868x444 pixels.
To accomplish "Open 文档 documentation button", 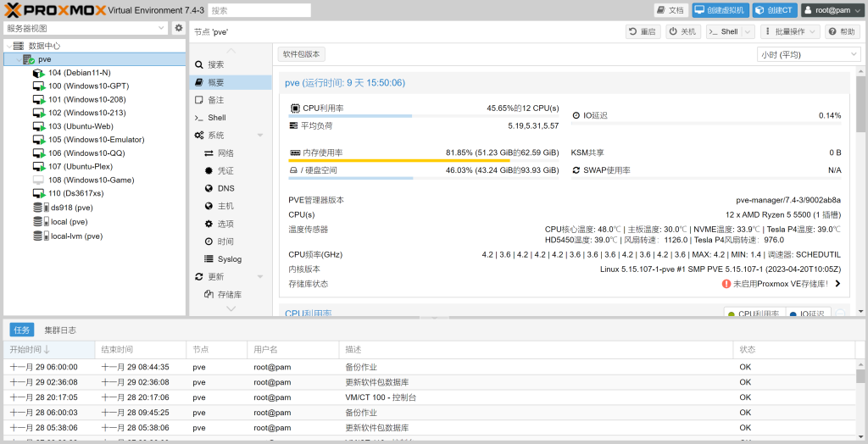I will 671,10.
